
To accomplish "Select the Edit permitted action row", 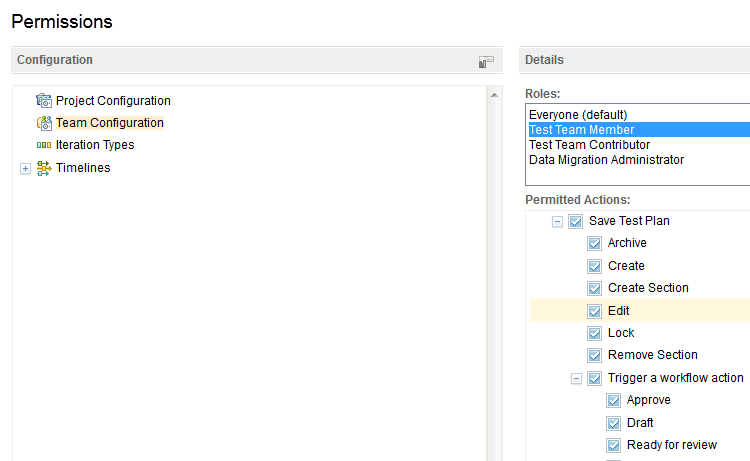I will (619, 311).
